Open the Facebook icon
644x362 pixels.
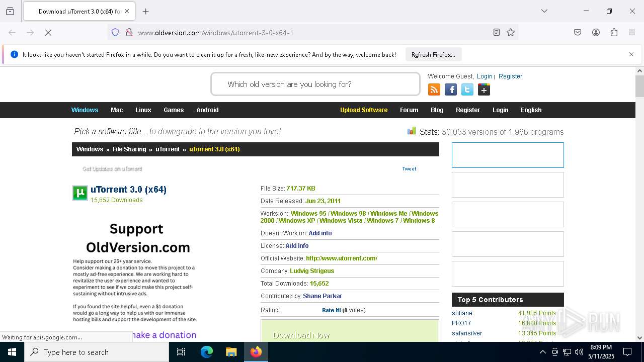click(x=451, y=90)
